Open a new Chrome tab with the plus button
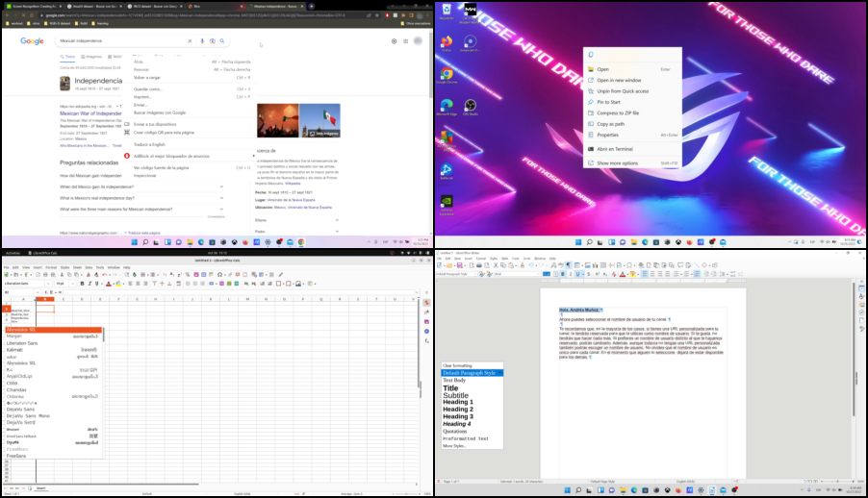 click(312, 6)
